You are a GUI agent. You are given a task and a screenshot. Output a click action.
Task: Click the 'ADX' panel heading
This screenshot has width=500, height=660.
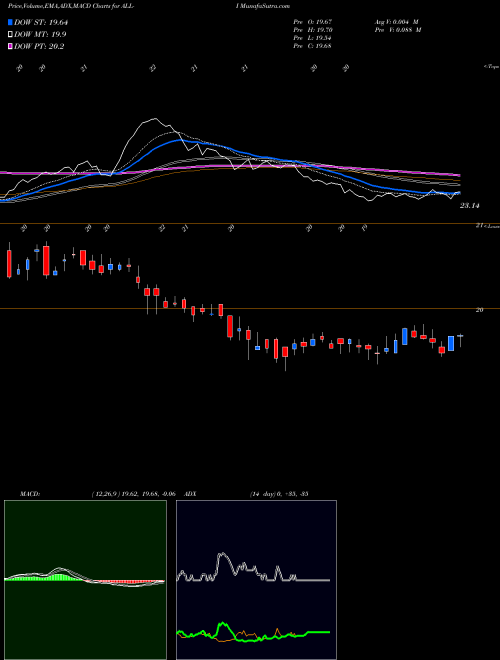pos(191,493)
